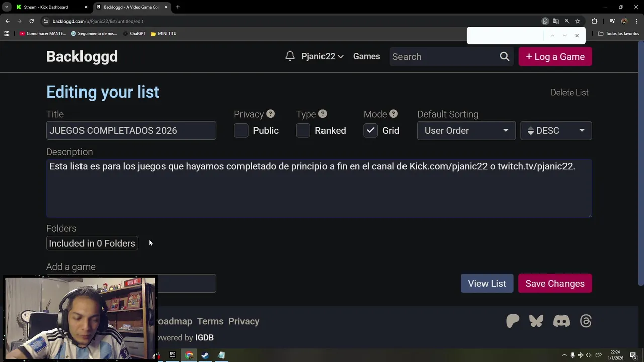
Task: Uncheck the Grid mode checkbox
Action: [371, 131]
